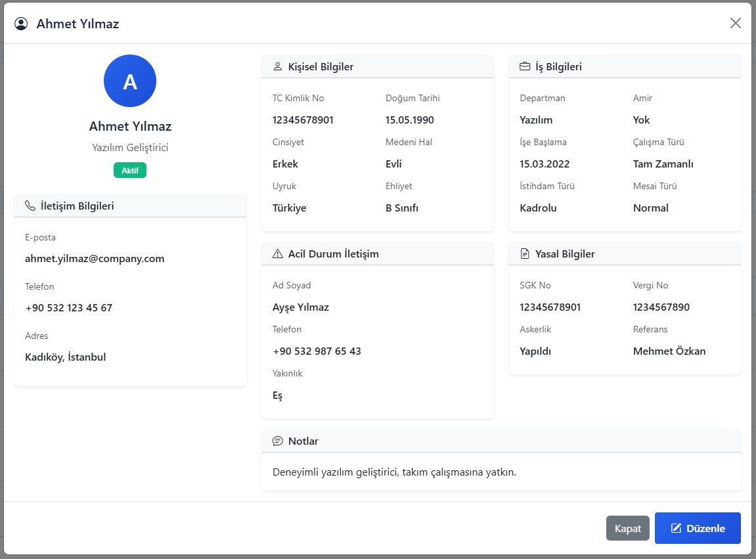Click the address Kadıköy, İstanbul

66,357
